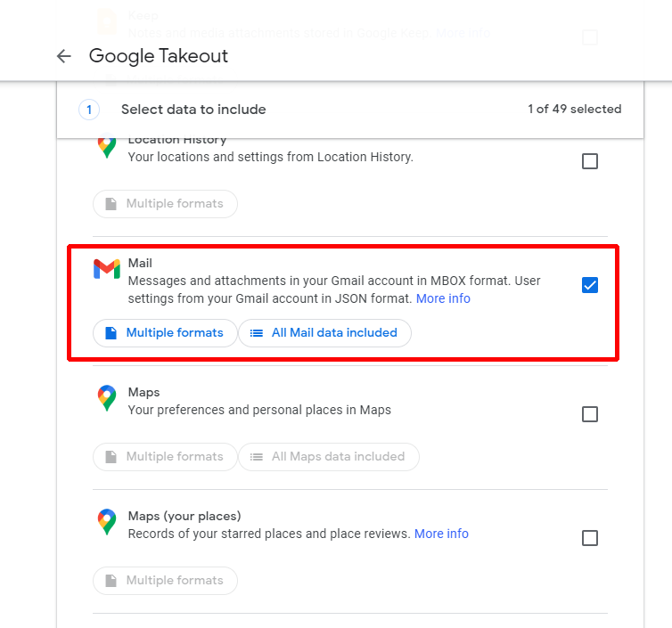Screen dimensions: 672x628
Task: Click the step 1 circle icon
Action: [89, 110]
